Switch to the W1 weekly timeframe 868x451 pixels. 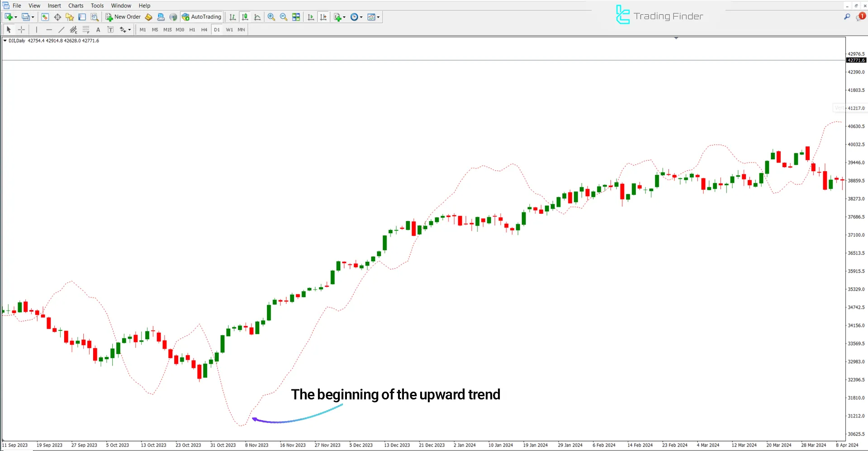229,29
